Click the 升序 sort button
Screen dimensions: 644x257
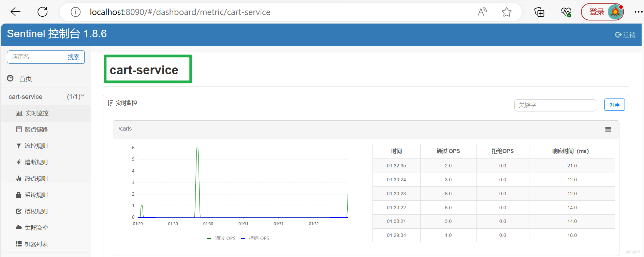tap(614, 105)
